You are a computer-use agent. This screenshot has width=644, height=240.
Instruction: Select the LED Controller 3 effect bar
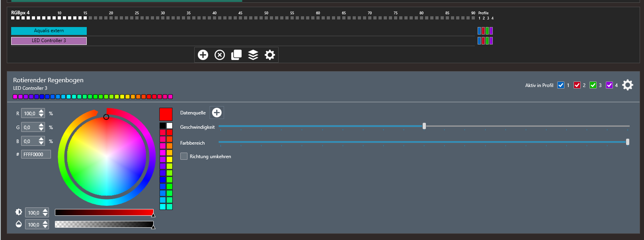point(49,41)
